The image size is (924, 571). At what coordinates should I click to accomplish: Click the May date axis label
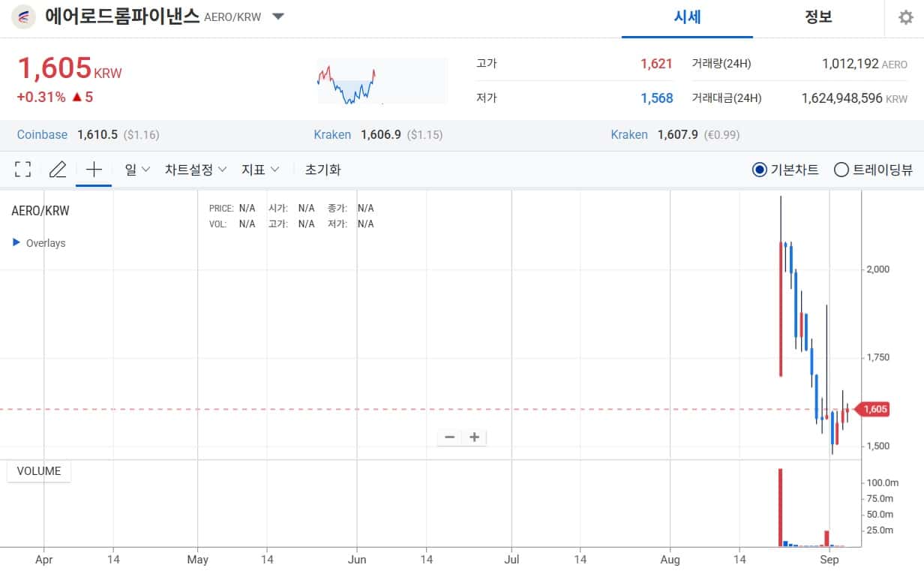tap(198, 559)
